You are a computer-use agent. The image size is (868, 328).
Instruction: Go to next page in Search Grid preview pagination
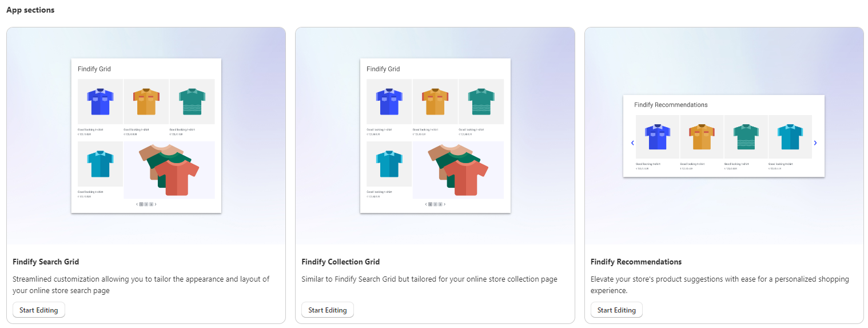(x=156, y=204)
